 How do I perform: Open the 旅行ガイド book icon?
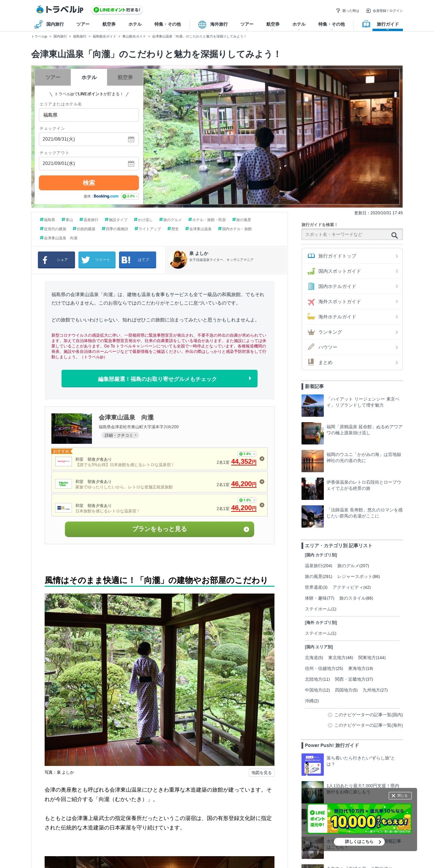(366, 24)
